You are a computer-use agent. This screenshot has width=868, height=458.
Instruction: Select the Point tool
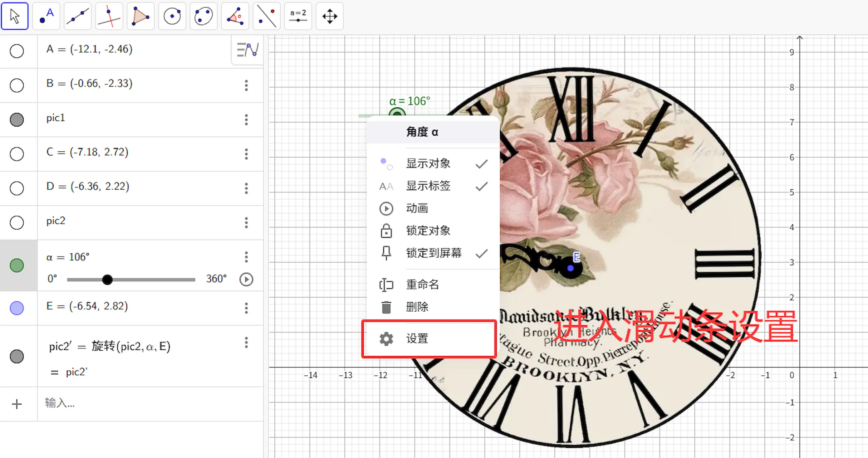(x=46, y=16)
